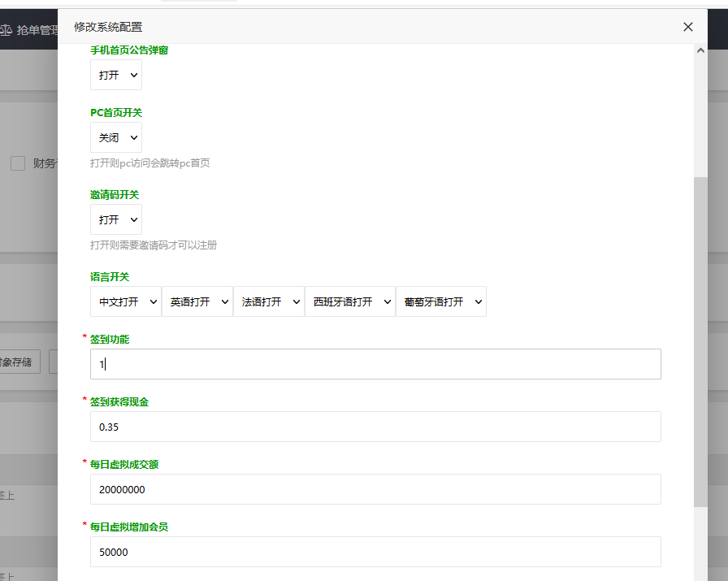Open the PC首页开关 dropdown showing 关闭

coord(115,137)
